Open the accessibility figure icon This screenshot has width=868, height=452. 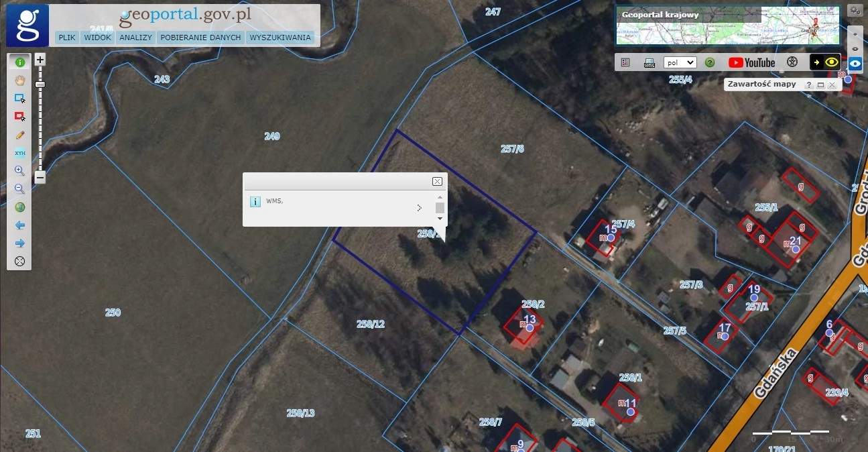(792, 62)
